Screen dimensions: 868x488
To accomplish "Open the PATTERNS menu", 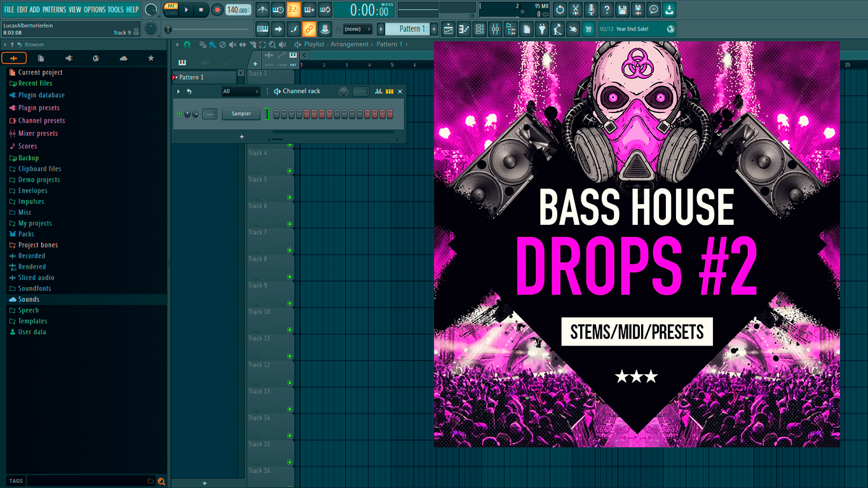I will [54, 10].
